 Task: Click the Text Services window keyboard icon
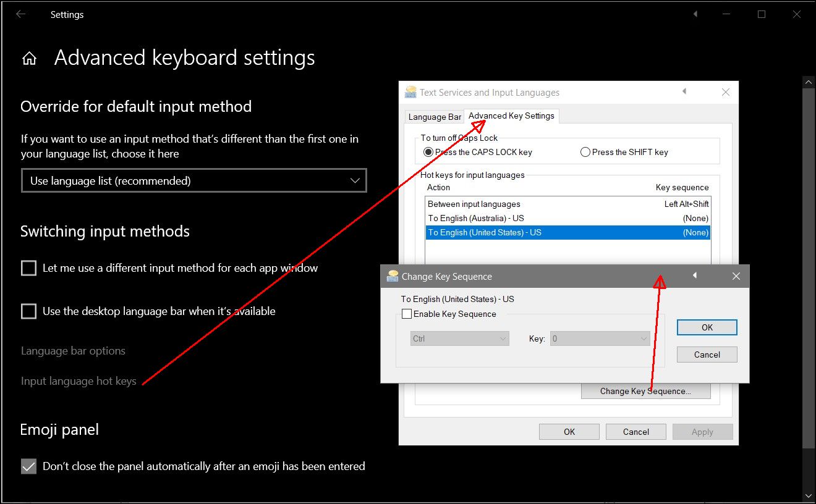pos(410,93)
